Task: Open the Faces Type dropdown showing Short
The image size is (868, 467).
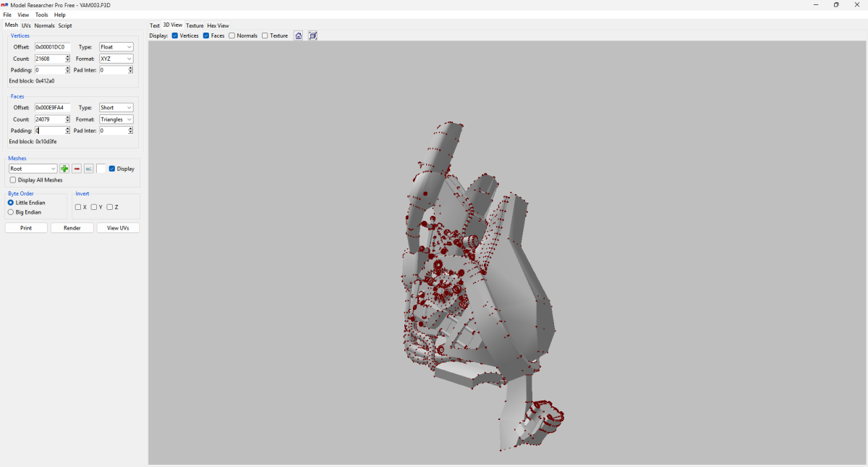Action: coord(116,108)
